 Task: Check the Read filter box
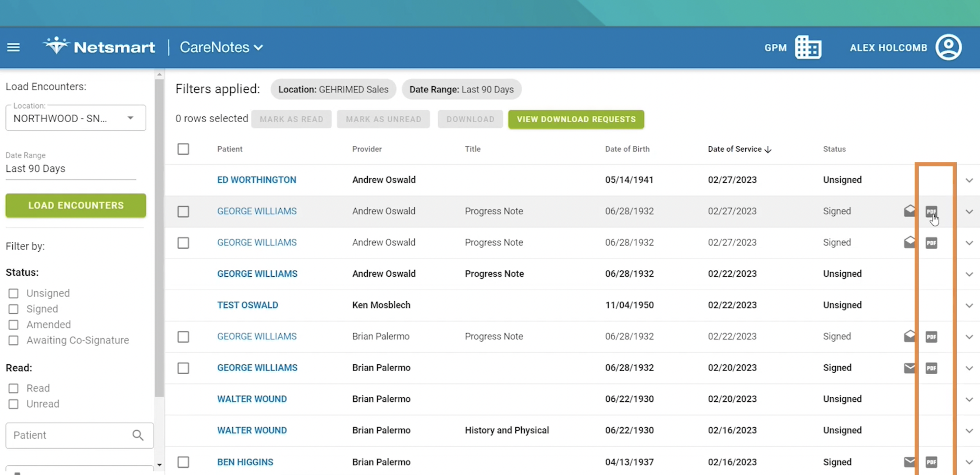pyautogui.click(x=13, y=388)
